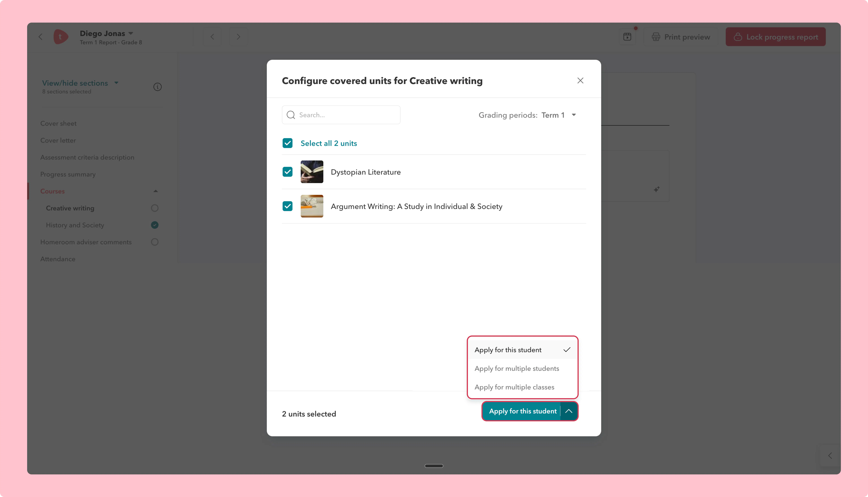
Task: Open the Cover letter section
Action: coord(58,140)
